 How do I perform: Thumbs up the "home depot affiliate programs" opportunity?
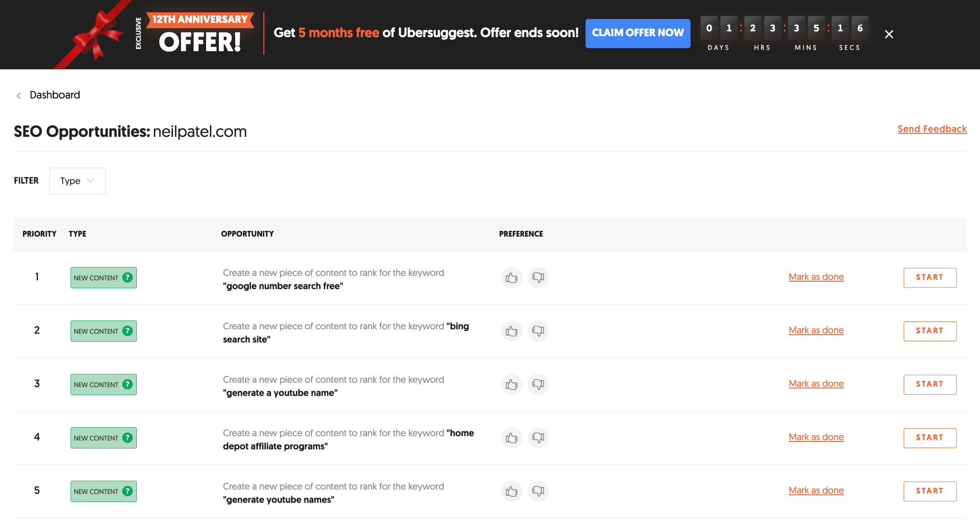click(x=511, y=438)
